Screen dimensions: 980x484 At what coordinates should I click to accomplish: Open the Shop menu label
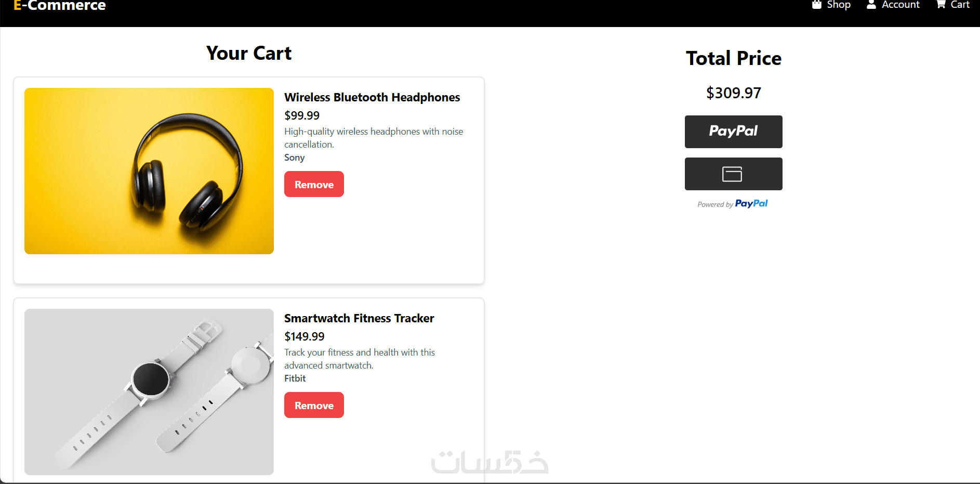click(839, 5)
